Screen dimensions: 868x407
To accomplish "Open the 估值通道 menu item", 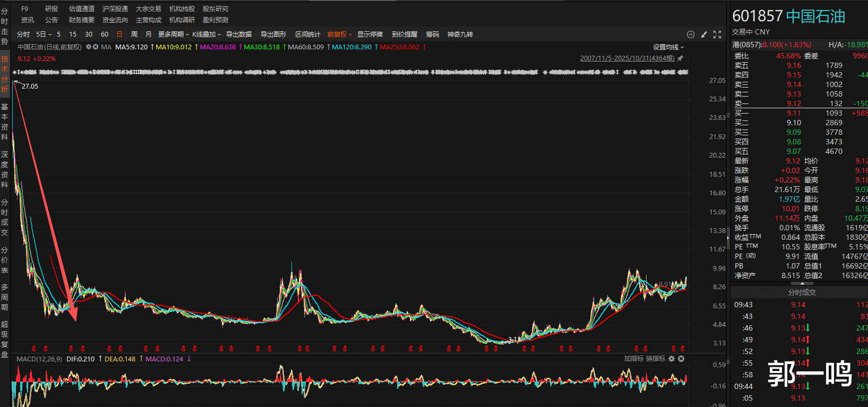I will pos(82,9).
